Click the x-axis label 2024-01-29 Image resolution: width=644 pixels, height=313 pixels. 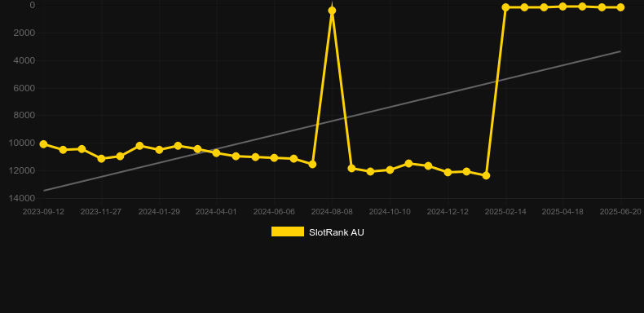tap(159, 212)
